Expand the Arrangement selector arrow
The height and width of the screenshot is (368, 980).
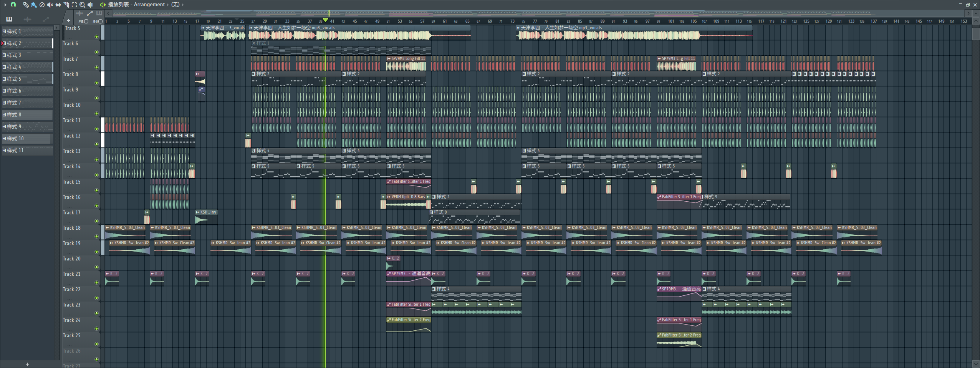tap(168, 5)
